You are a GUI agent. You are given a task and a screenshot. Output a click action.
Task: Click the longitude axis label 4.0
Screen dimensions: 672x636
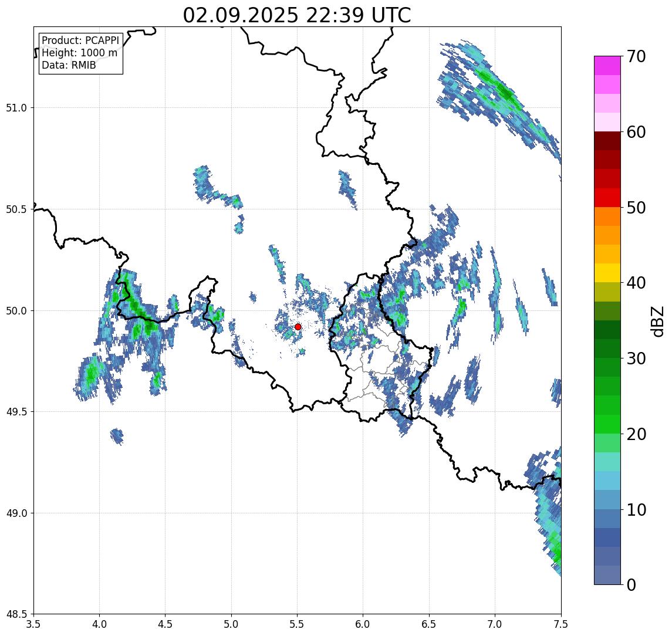click(x=99, y=624)
